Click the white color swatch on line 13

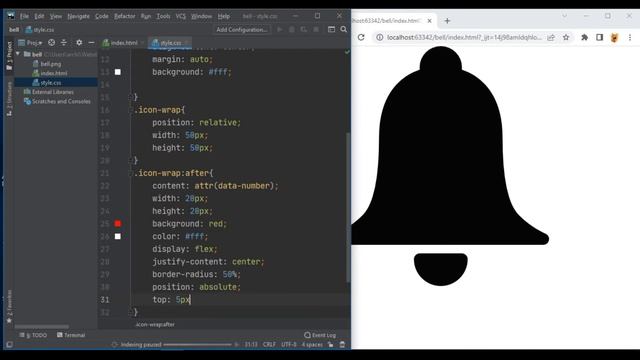[x=118, y=72]
